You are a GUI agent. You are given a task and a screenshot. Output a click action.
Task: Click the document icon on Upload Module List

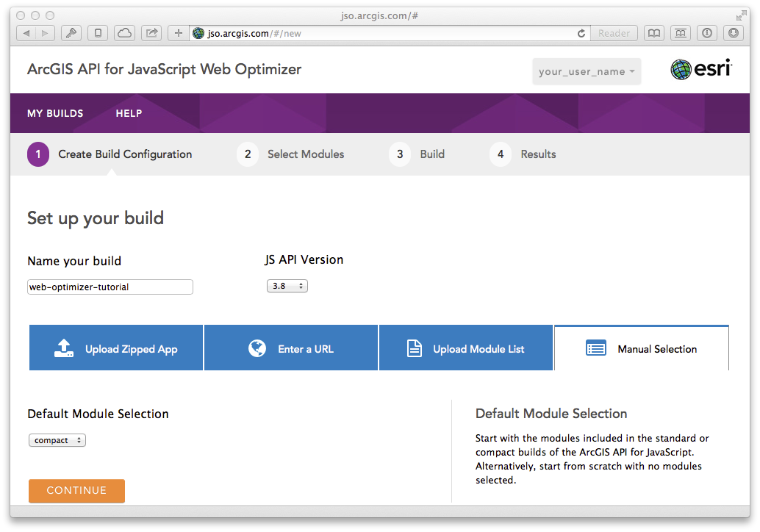click(414, 348)
